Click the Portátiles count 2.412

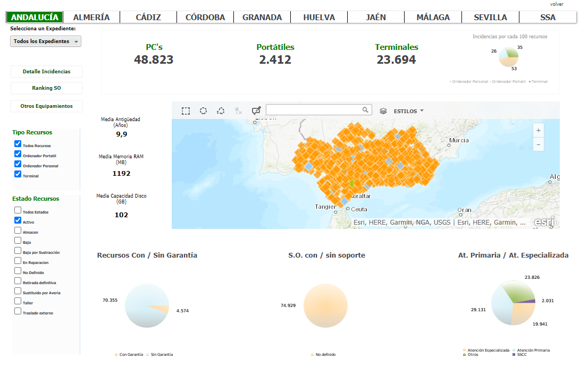[x=275, y=59]
